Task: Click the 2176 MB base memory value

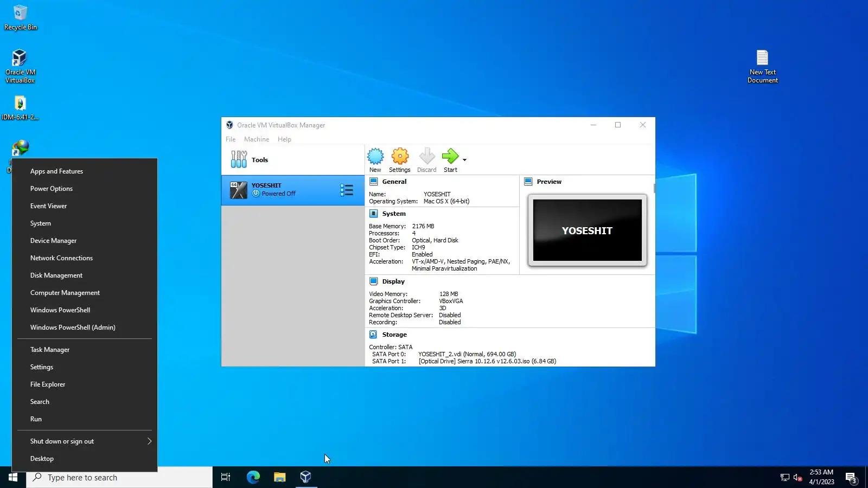Action: pos(423,226)
